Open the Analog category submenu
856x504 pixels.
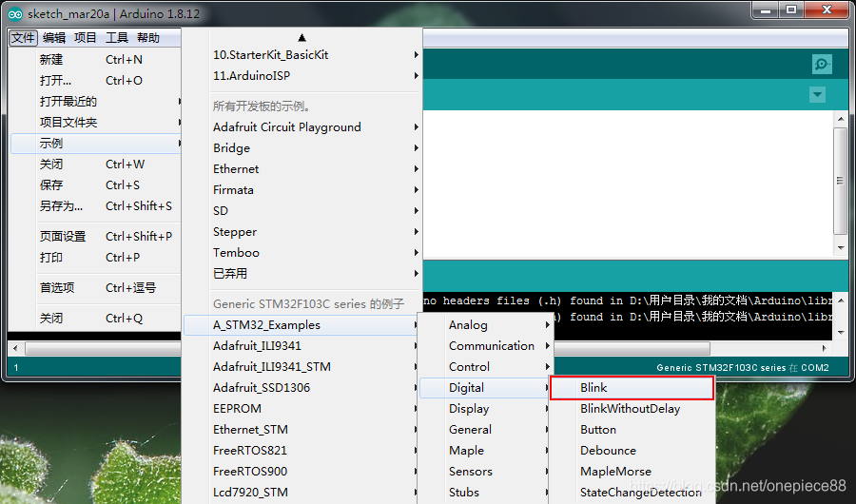[485, 325]
